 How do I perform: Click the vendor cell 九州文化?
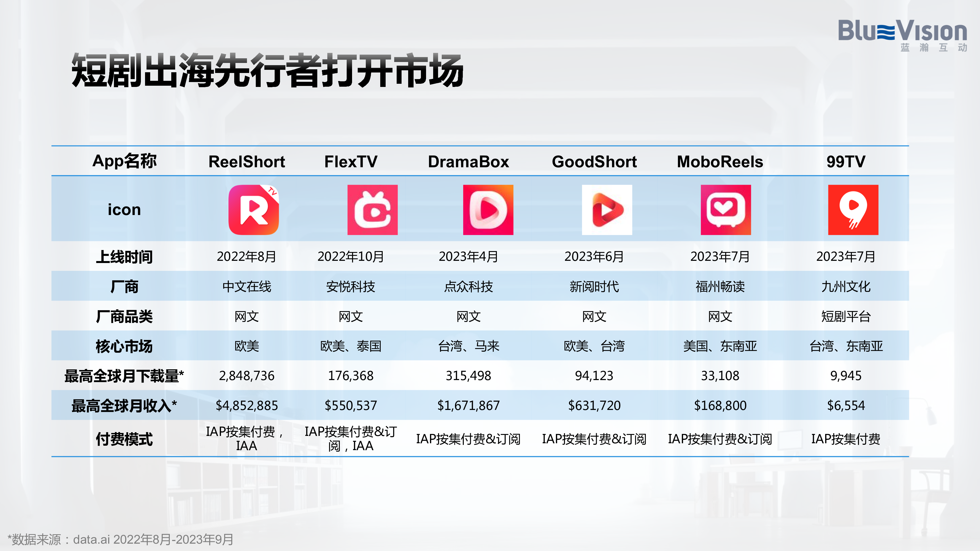pyautogui.click(x=846, y=286)
